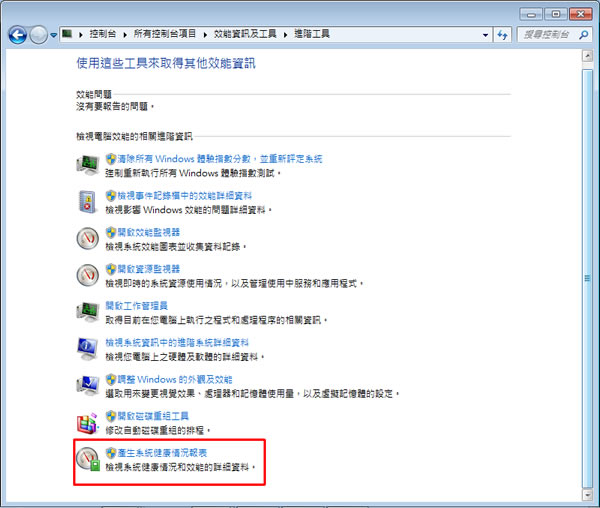This screenshot has height=508, width=600.
Task: Click the control panel icon in address bar
Action: (67, 34)
